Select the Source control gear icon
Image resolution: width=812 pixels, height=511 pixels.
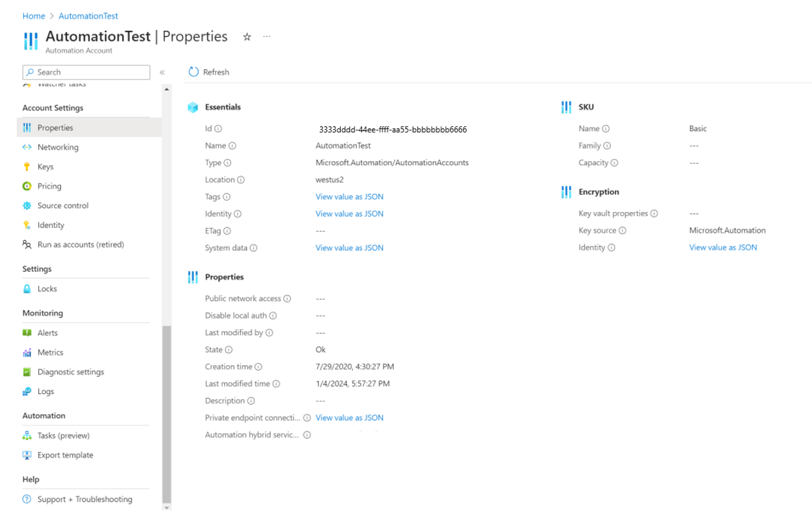27,205
